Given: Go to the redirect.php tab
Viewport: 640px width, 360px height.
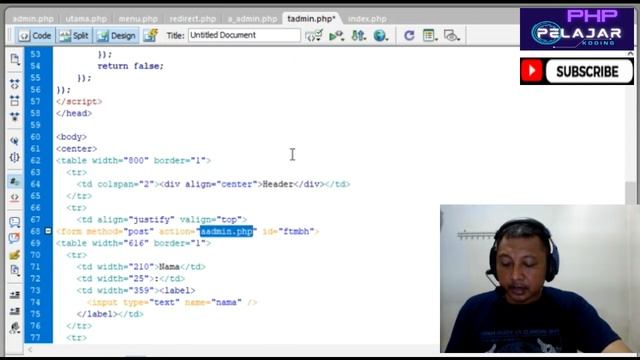Looking at the screenshot, I should (192, 19).
